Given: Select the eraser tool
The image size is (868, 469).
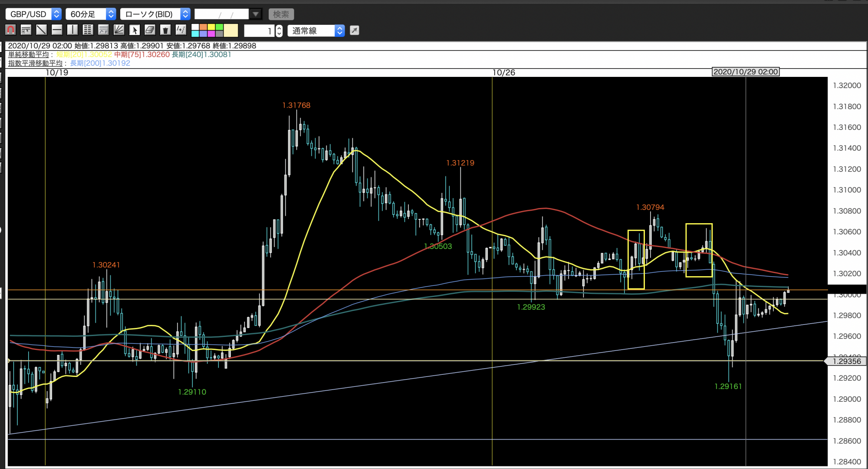Looking at the screenshot, I should point(150,30).
